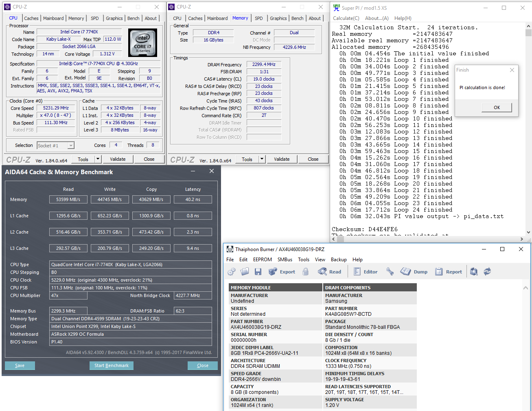Open File menu in Thaiphoon Burner
Image resolution: width=532 pixels, height=411 pixels.
coord(230,260)
